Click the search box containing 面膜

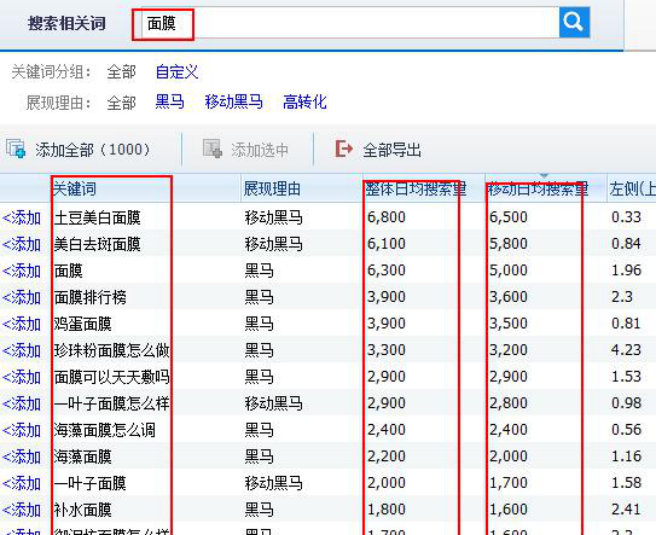coord(350,23)
